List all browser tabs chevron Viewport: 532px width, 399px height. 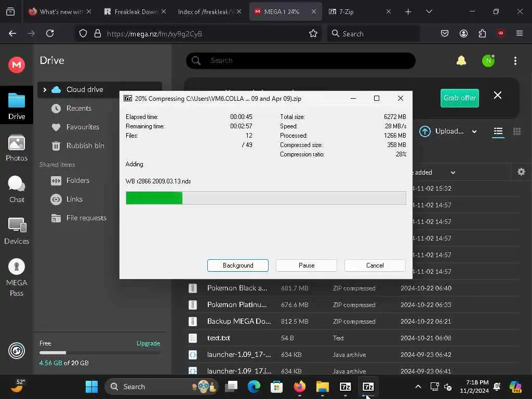[429, 11]
